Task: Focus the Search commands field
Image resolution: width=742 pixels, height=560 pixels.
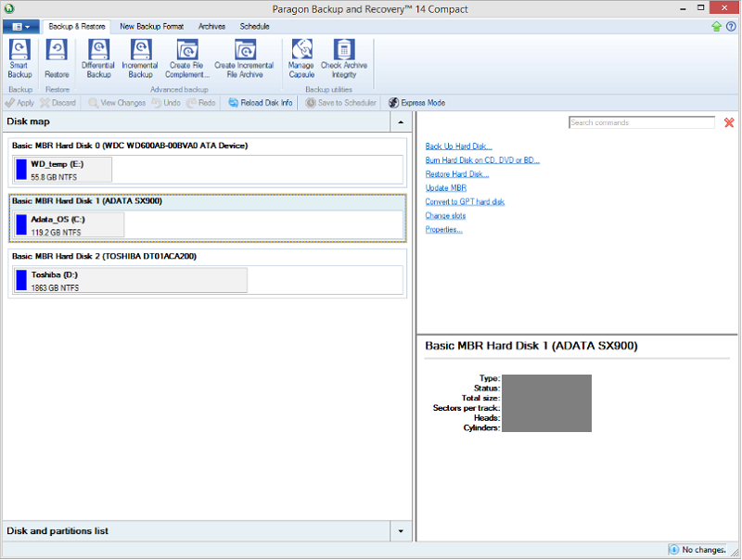Action: click(x=642, y=123)
